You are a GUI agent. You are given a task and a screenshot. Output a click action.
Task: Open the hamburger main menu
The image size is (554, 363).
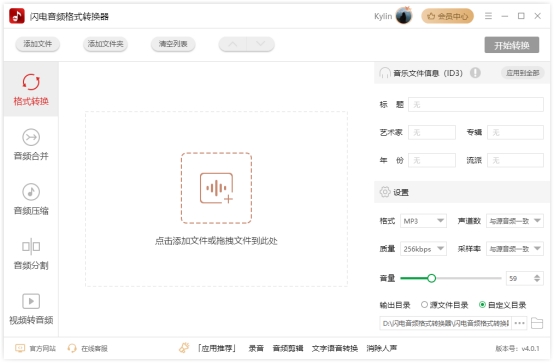[x=488, y=16]
